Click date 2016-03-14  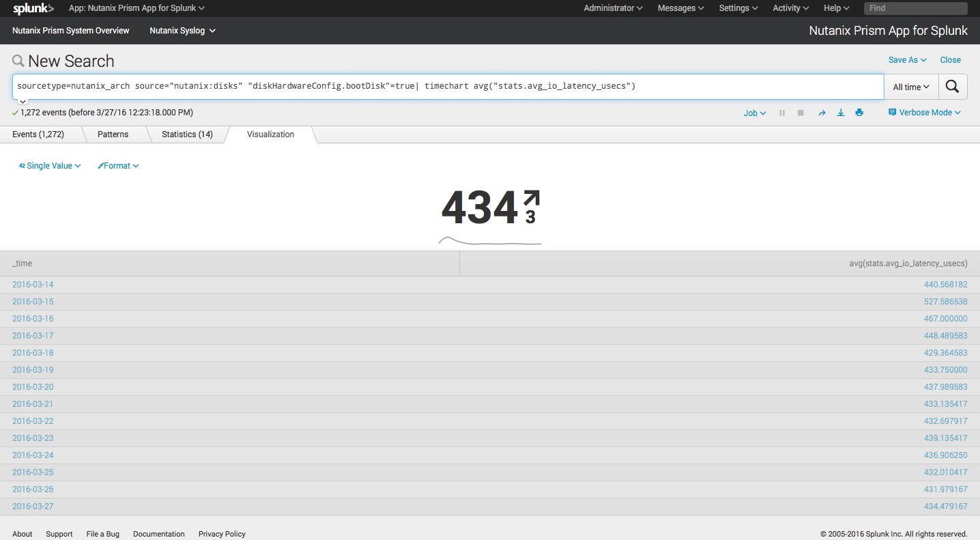pos(33,285)
